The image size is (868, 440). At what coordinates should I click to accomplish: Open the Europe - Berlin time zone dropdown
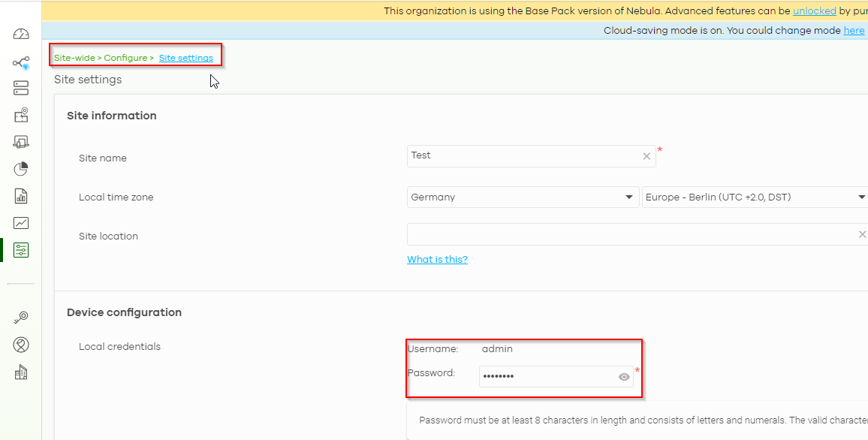coord(754,197)
